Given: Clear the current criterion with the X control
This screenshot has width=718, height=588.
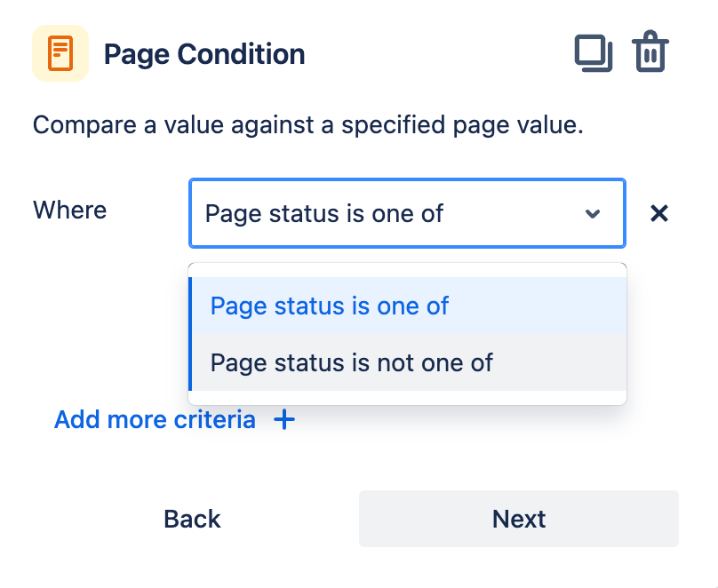Looking at the screenshot, I should (659, 213).
